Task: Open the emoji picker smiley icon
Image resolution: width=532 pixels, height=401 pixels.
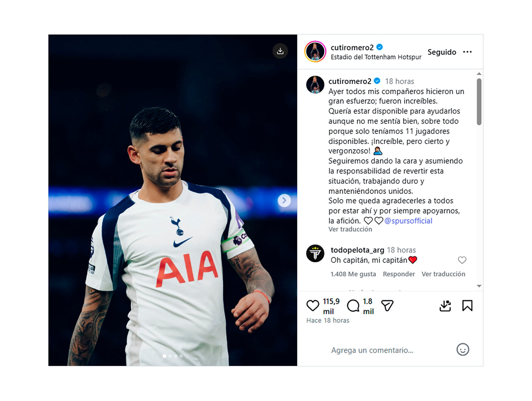Action: coord(463,349)
